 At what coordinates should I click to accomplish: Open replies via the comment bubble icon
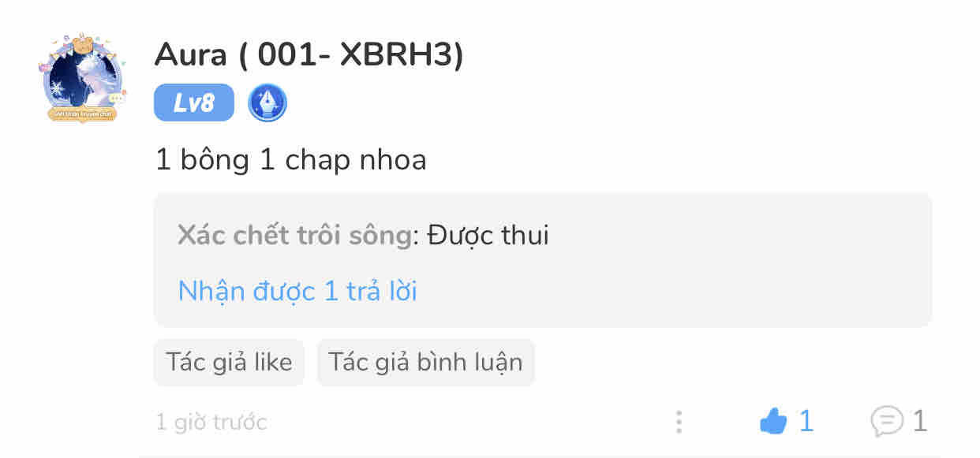886,422
